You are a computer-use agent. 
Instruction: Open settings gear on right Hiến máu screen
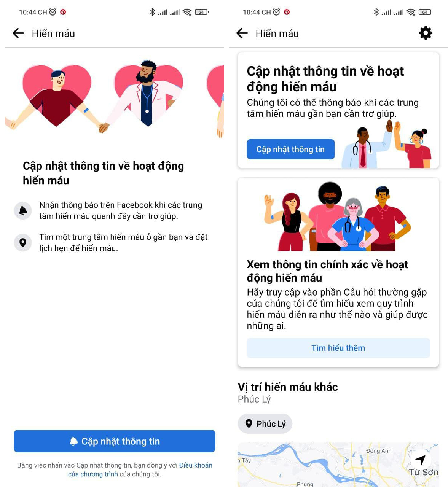426,33
